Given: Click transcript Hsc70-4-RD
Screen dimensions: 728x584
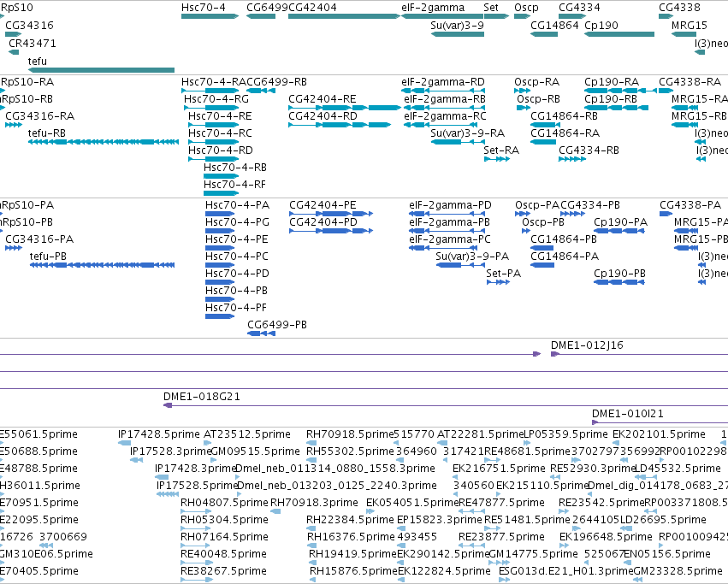Looking at the screenshot, I should pos(214,159).
